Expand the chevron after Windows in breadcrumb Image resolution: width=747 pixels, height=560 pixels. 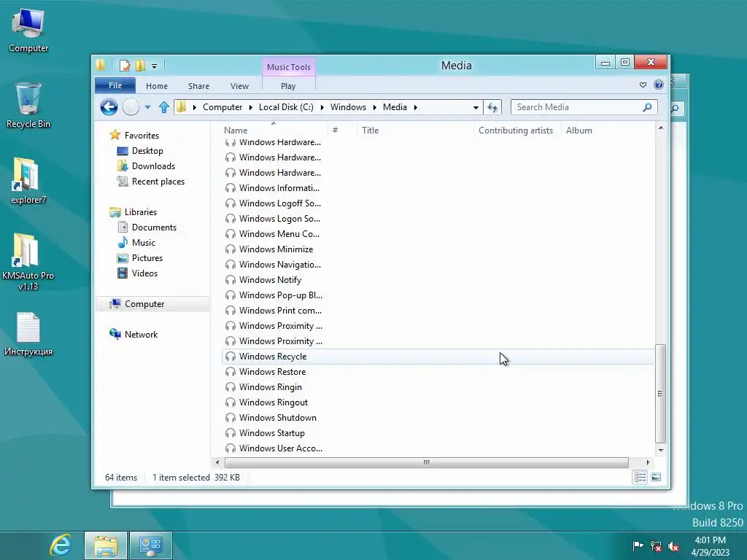(374, 107)
